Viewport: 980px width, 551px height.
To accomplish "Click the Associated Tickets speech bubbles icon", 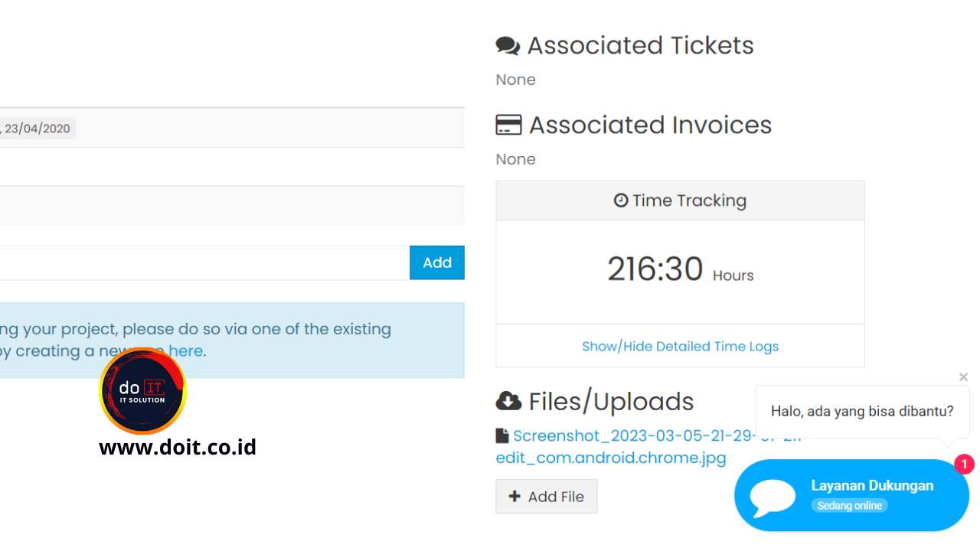I will (x=508, y=46).
